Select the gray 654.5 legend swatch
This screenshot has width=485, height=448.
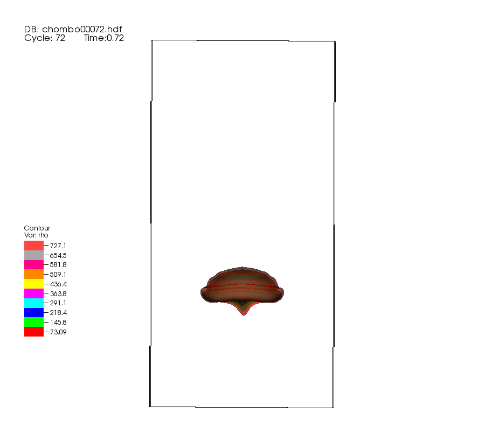(x=33, y=255)
